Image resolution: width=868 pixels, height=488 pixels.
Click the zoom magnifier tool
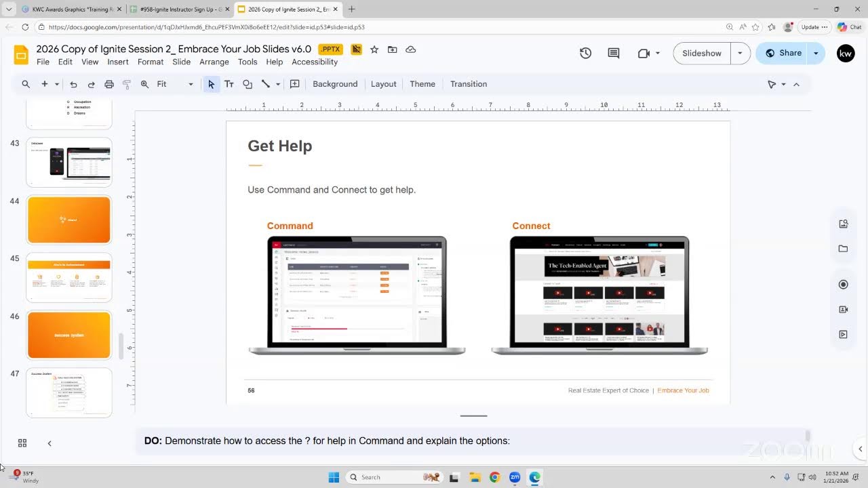144,84
